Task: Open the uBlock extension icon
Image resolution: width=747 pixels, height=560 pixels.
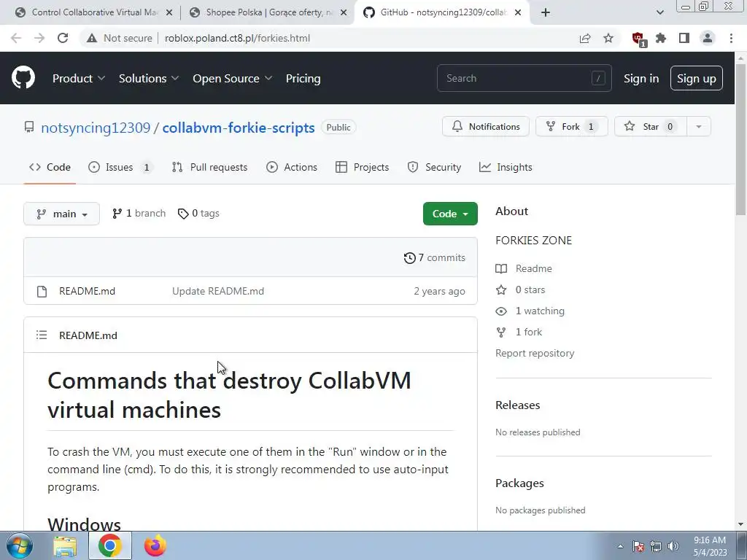Action: point(638,39)
